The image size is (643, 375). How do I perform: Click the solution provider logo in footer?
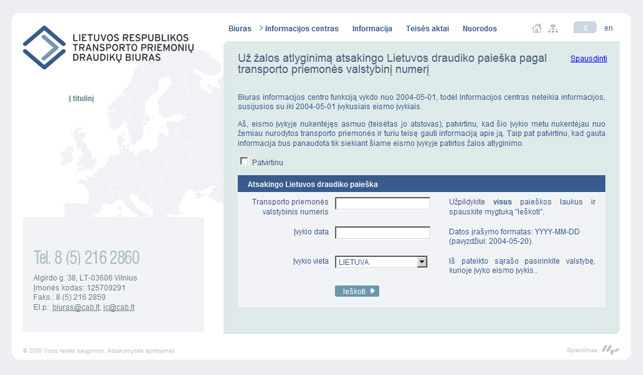(610, 350)
